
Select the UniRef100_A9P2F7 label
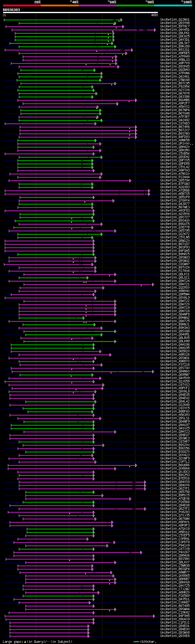click(175, 104)
